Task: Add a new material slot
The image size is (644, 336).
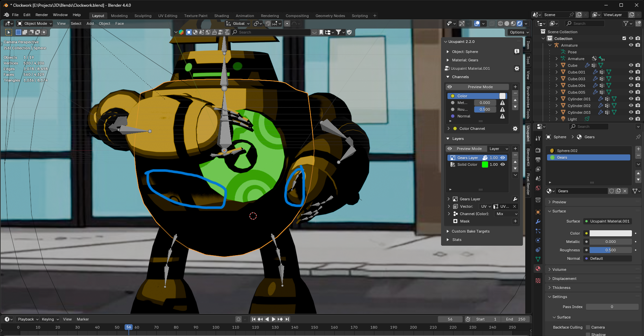Action: (638, 149)
